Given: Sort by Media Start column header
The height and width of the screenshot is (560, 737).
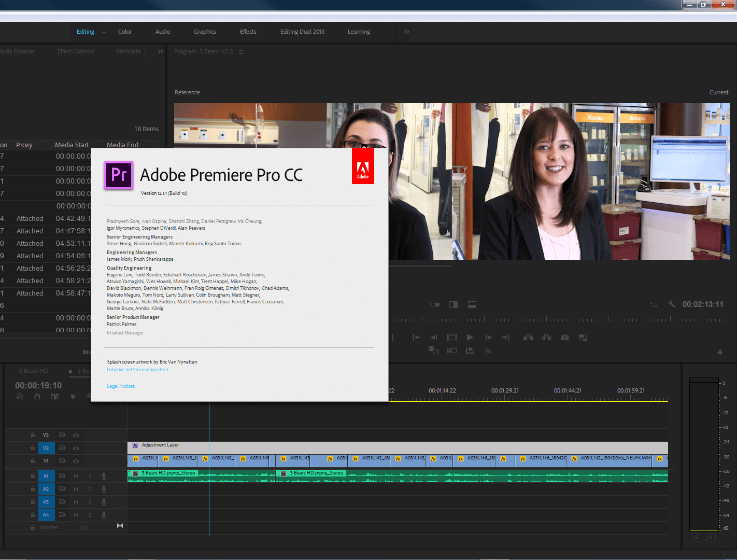Looking at the screenshot, I should pos(72,145).
